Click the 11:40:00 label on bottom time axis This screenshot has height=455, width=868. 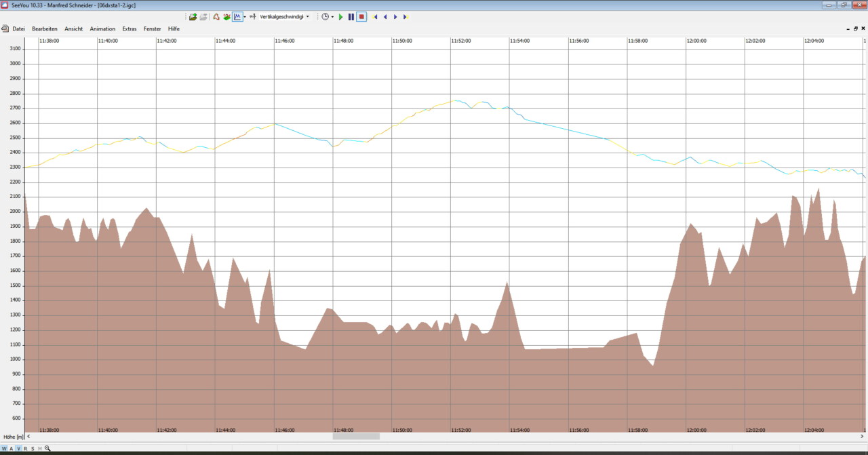[x=108, y=430]
